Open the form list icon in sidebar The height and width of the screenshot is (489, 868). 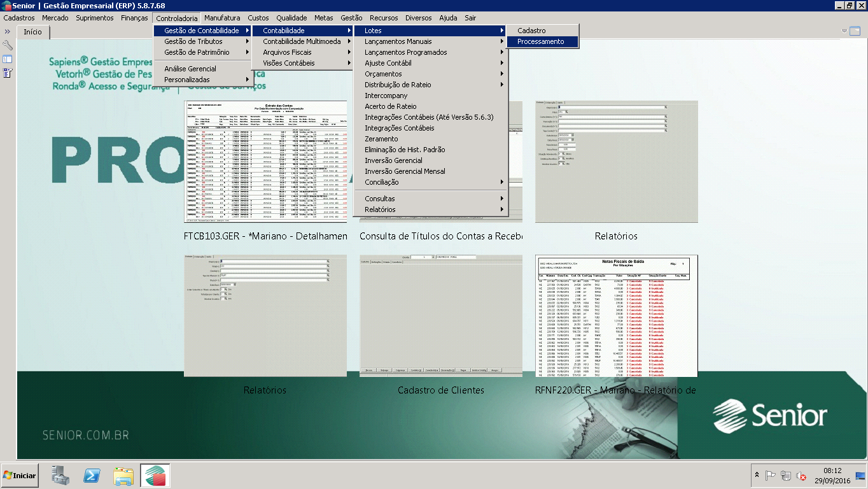pos(8,73)
